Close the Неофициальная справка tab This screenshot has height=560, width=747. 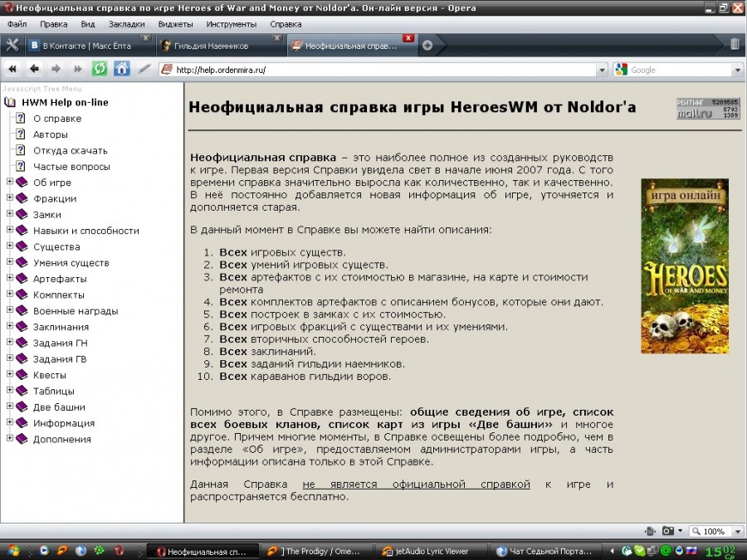(x=408, y=37)
